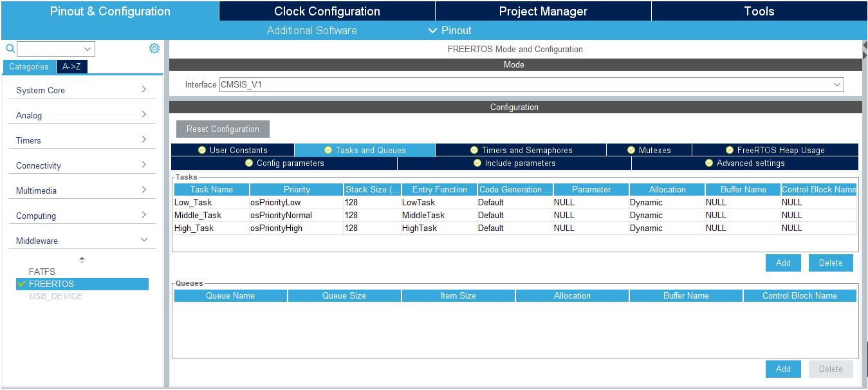Select FATFS middleware item
Image resolution: width=868 pixels, height=390 pixels.
[42, 272]
